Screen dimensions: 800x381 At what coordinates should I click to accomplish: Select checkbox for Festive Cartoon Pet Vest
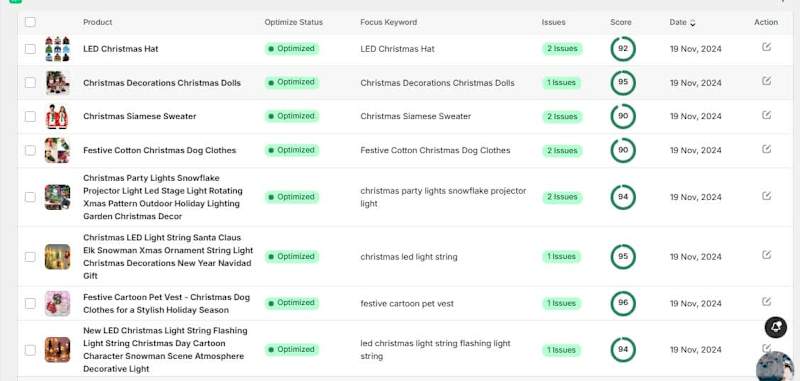click(x=30, y=303)
